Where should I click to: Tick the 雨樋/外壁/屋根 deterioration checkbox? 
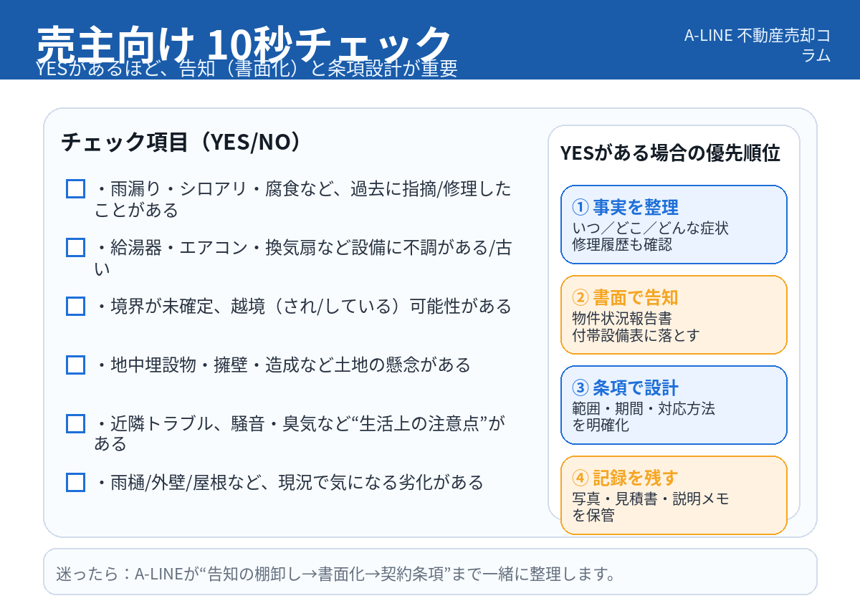pos(75,482)
